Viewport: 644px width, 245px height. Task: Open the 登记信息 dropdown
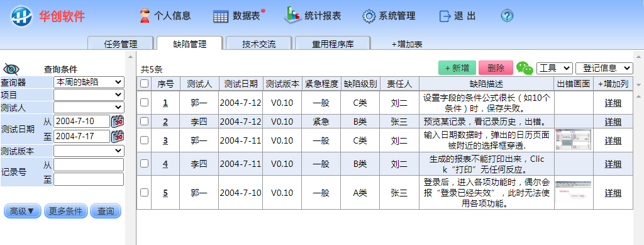604,68
